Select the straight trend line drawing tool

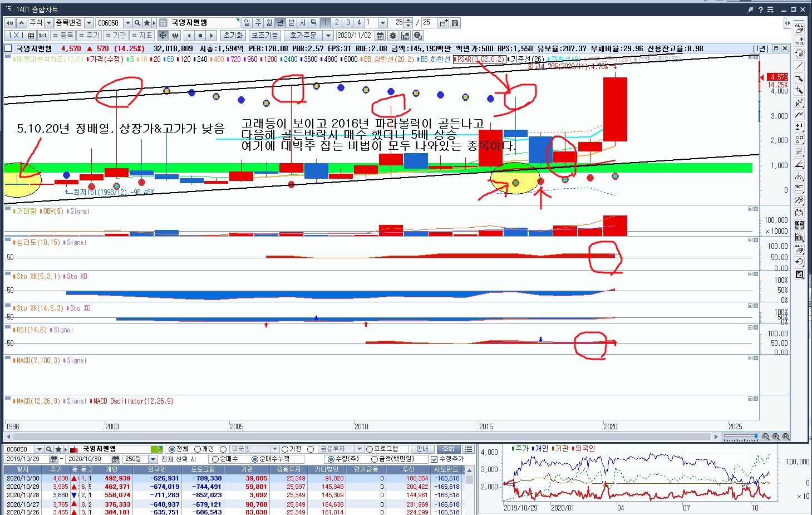(x=799, y=66)
